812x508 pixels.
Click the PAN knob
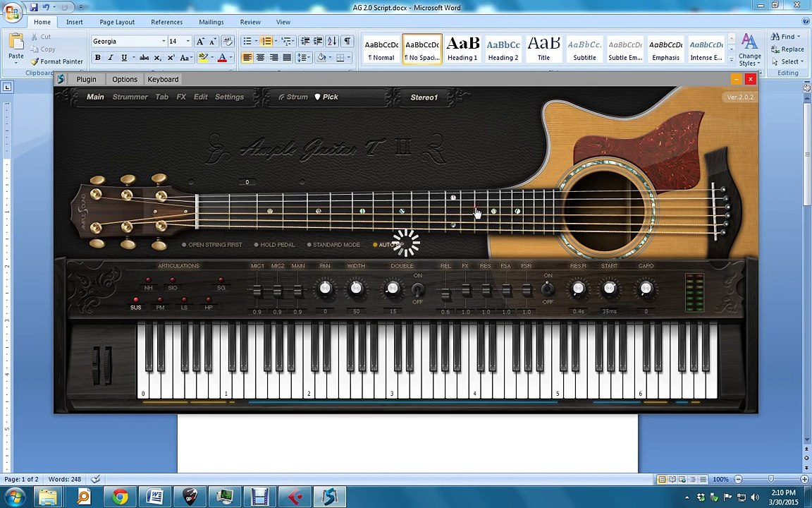[325, 288]
